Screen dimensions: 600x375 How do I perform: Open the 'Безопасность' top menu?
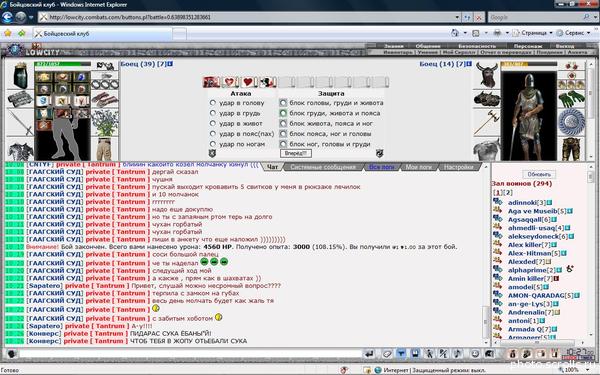click(x=477, y=46)
